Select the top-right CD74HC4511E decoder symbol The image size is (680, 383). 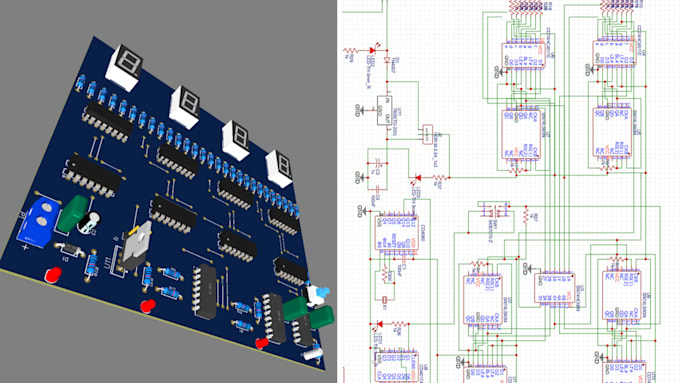click(614, 53)
